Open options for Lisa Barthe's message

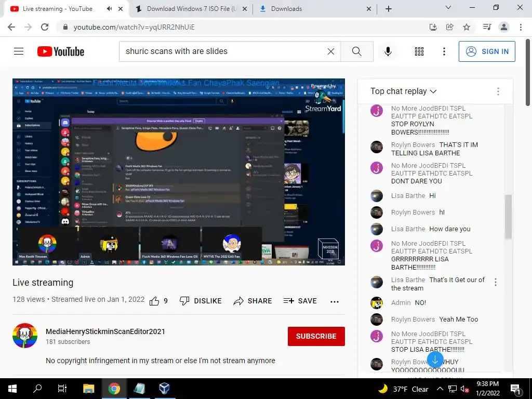tap(496, 282)
